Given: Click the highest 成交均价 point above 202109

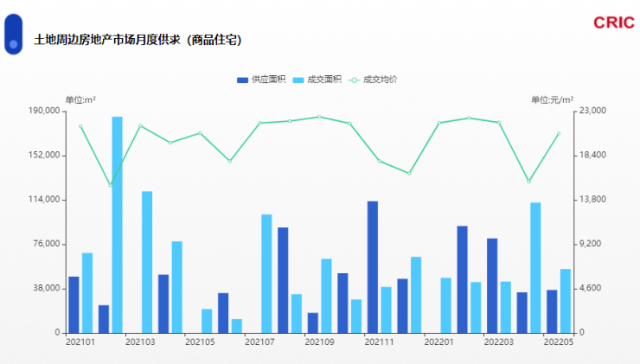Looking at the screenshot, I should (320, 117).
